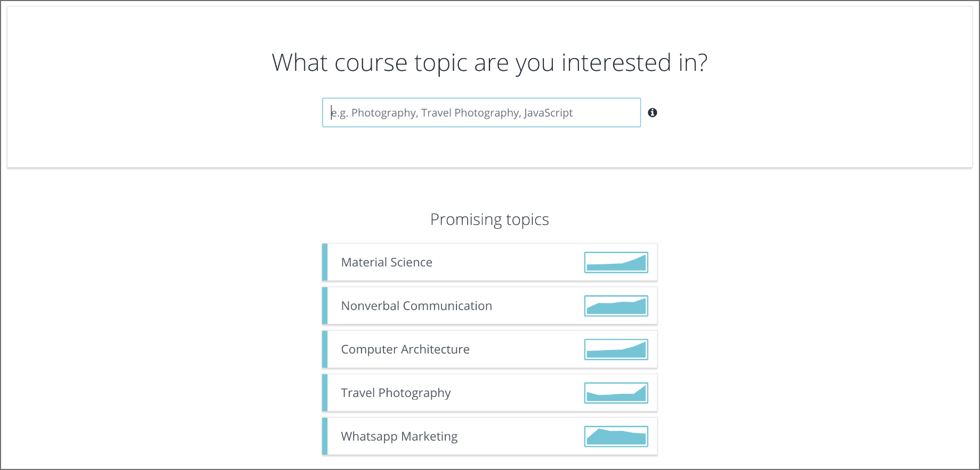
Task: Open the Travel Photography topic label
Action: 396,393
